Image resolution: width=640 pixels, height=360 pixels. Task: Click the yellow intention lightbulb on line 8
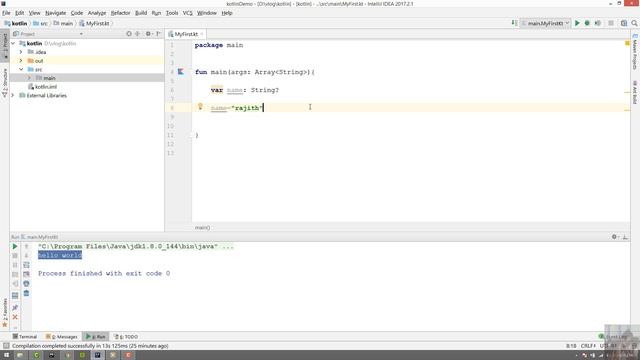[x=200, y=107]
